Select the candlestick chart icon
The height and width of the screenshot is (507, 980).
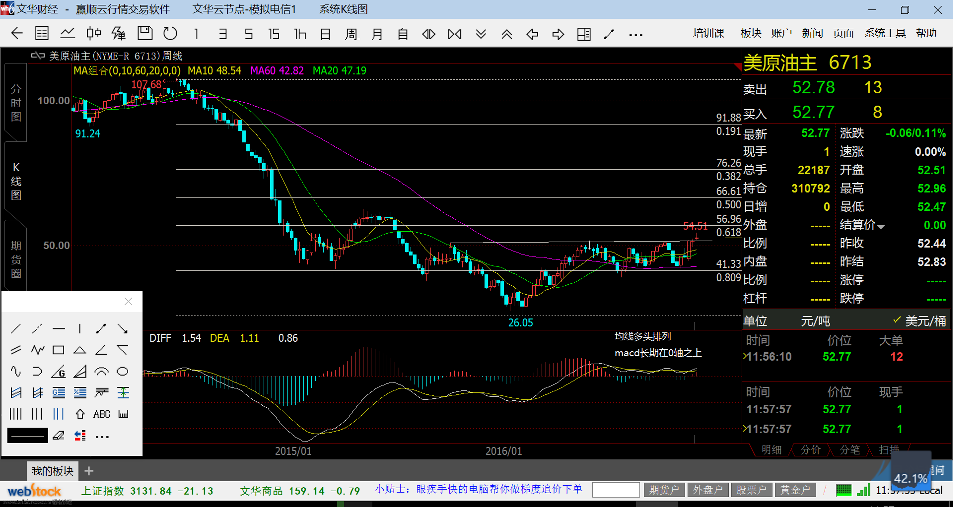coord(93,34)
